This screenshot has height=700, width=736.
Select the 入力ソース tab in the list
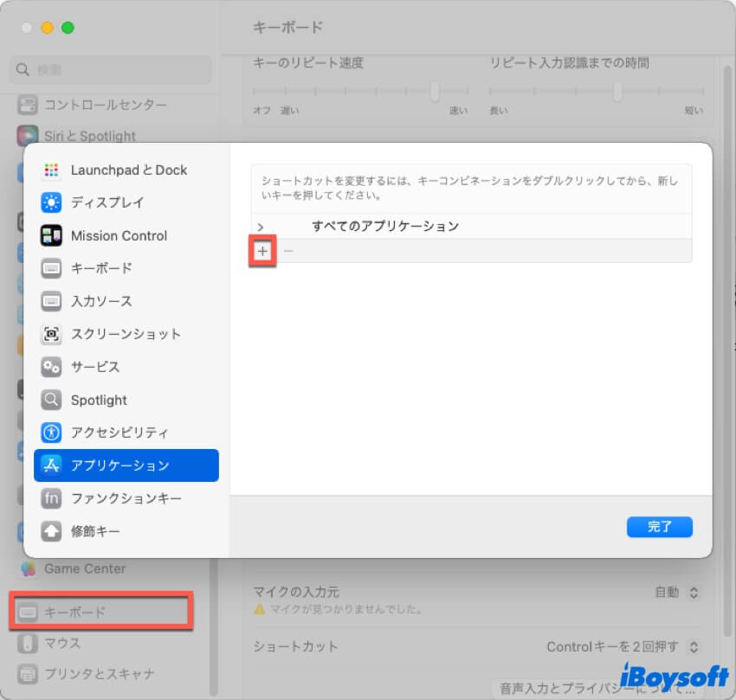100,301
